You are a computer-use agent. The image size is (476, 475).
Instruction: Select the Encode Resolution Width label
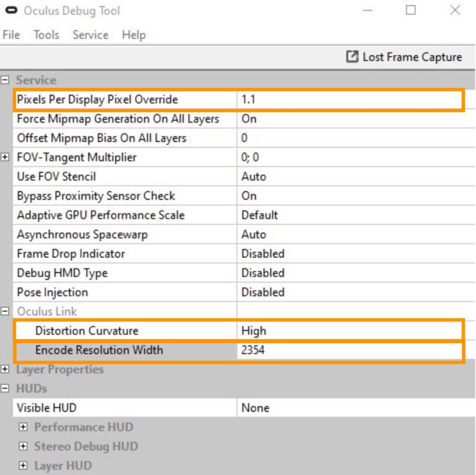[x=99, y=350]
